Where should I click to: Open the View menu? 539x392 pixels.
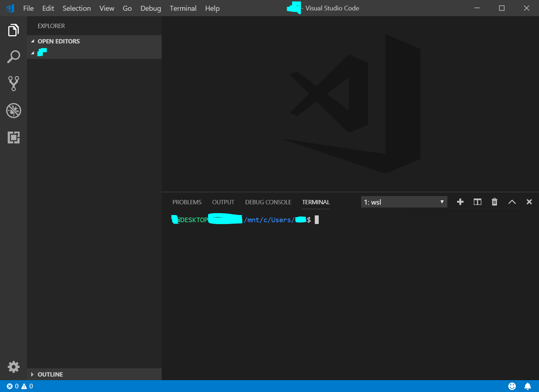point(107,8)
